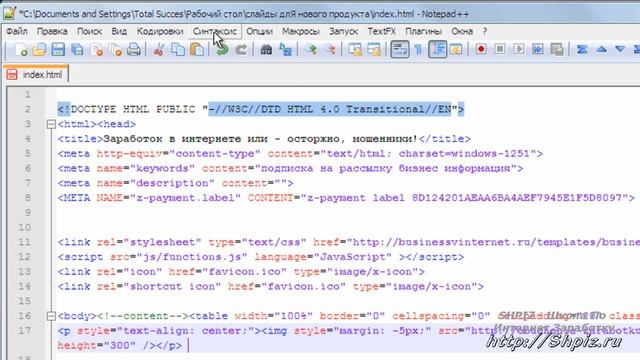640x360 pixels.
Task: Click the Stop recording macro icon
Action: pyautogui.click(x=500, y=49)
